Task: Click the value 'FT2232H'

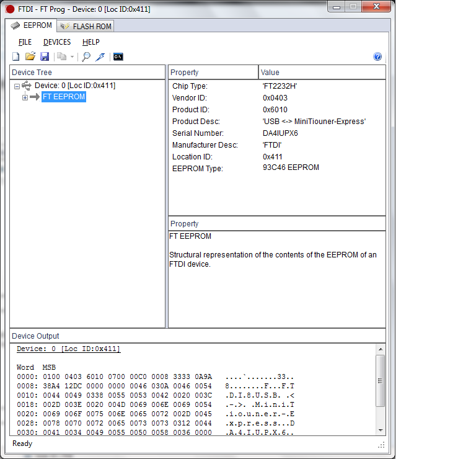Action: click(280, 86)
